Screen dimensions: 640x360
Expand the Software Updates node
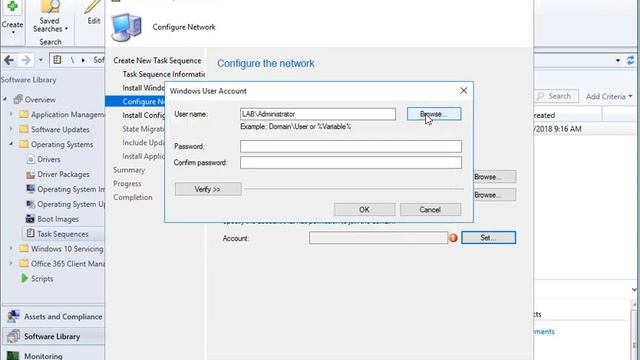[x=11, y=129]
